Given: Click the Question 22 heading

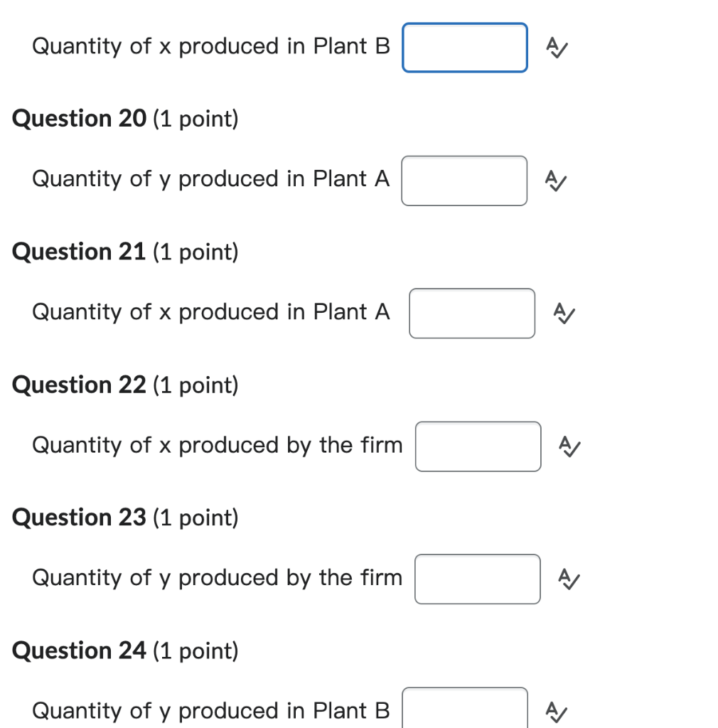Looking at the screenshot, I should (78, 385).
